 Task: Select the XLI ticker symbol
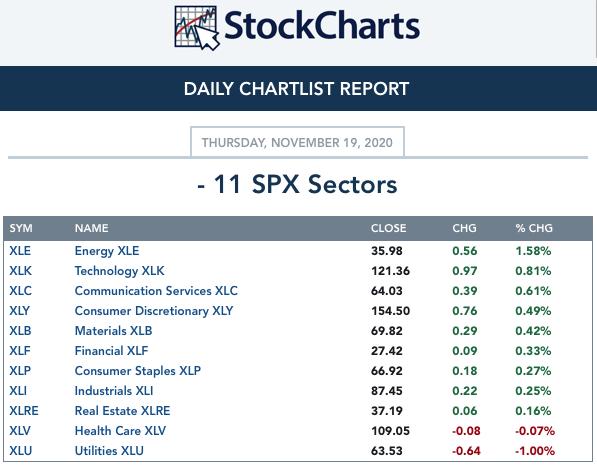(x=18, y=391)
